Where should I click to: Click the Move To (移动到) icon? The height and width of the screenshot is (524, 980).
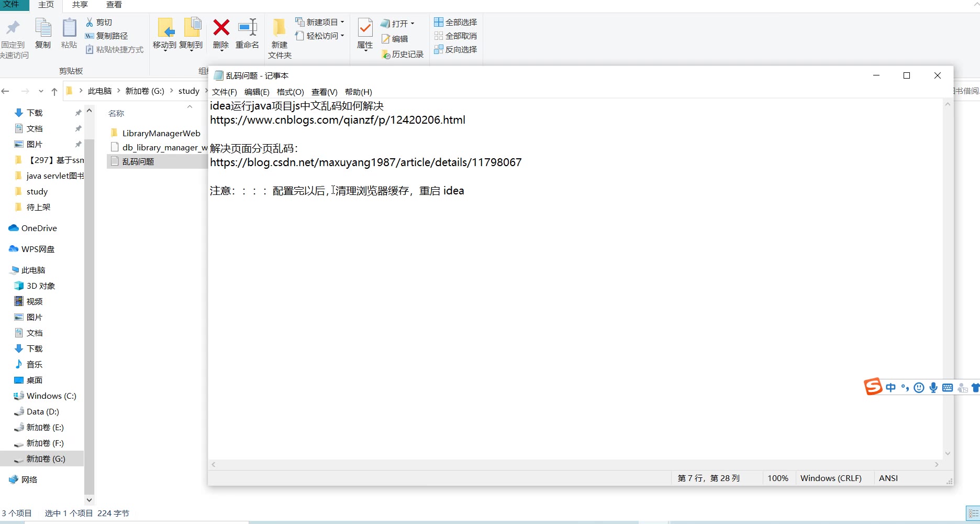[165, 28]
